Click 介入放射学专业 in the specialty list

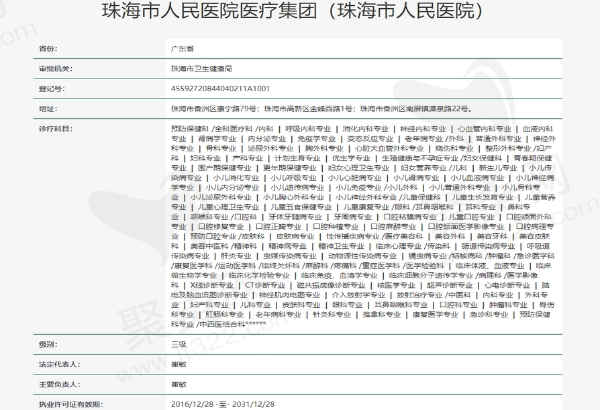tap(359, 295)
